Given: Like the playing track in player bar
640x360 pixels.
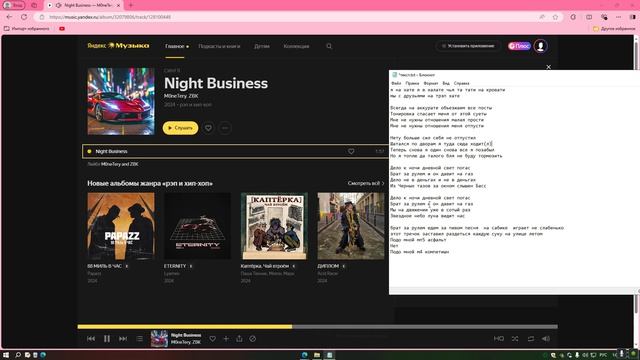Looking at the screenshot, I should 213,339.
